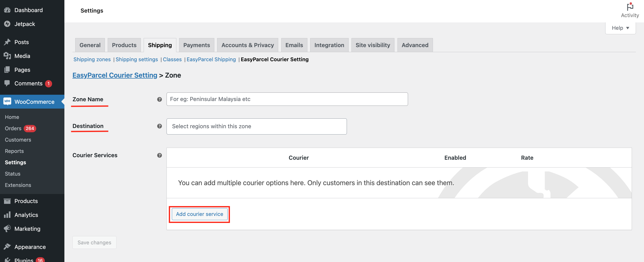Open the Customers submenu item
This screenshot has width=644, height=262.
tap(18, 140)
